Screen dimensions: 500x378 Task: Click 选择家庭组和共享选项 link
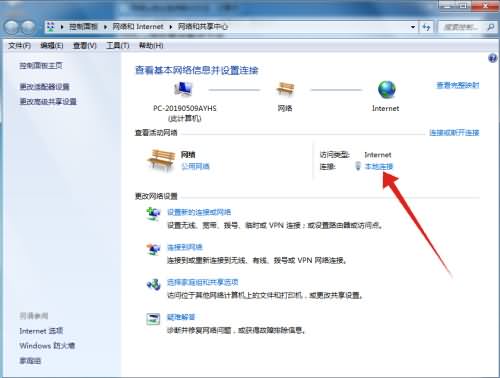[203, 282]
